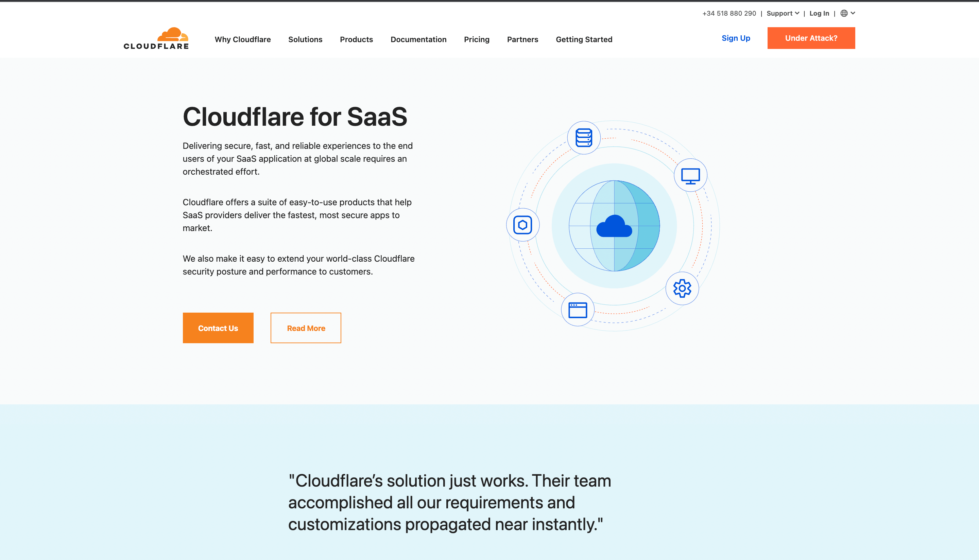Select the gear icon in the illustration
979x560 pixels.
(x=682, y=288)
